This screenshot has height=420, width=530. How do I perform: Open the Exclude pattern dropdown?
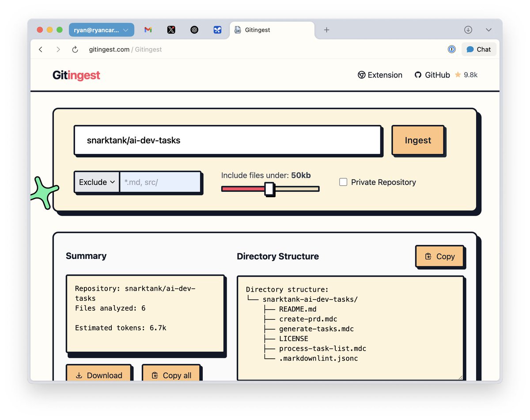[x=97, y=182]
